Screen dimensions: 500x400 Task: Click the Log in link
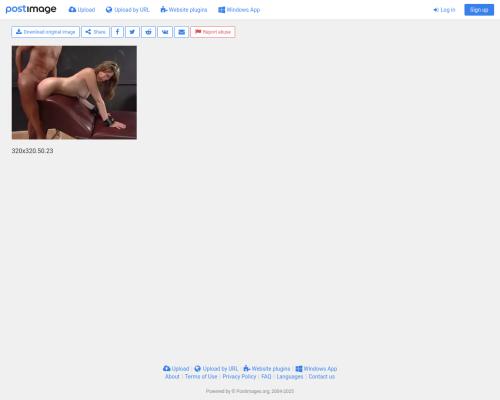(x=444, y=10)
